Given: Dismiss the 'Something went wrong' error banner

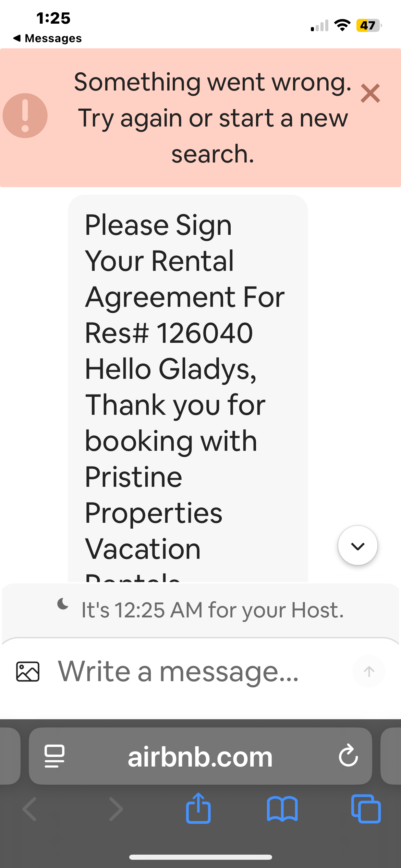Looking at the screenshot, I should click(370, 93).
